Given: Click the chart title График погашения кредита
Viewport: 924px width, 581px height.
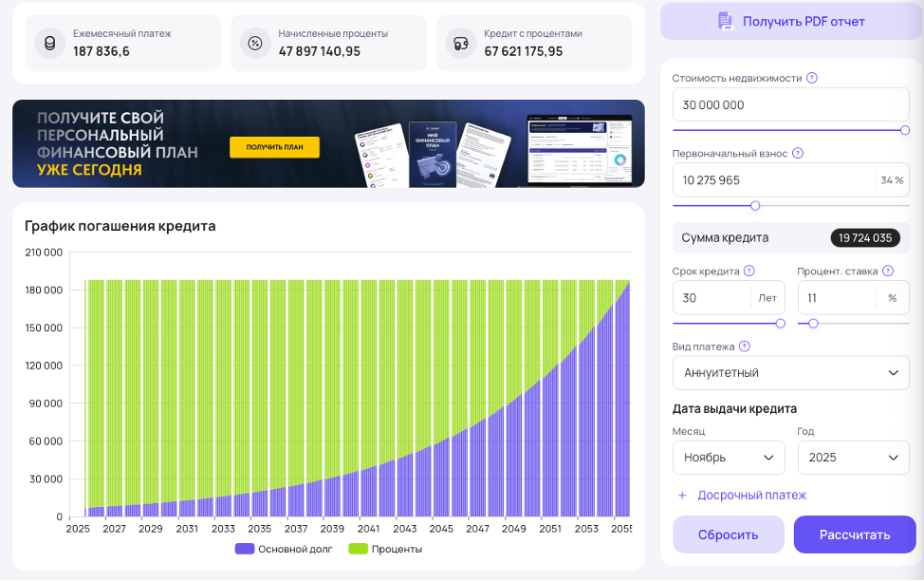Looking at the screenshot, I should click(120, 226).
